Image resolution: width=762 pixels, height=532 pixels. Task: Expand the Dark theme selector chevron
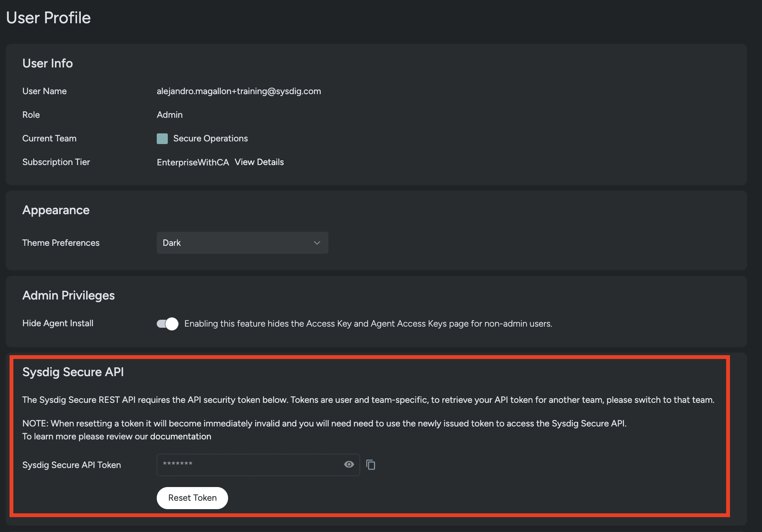tap(317, 243)
